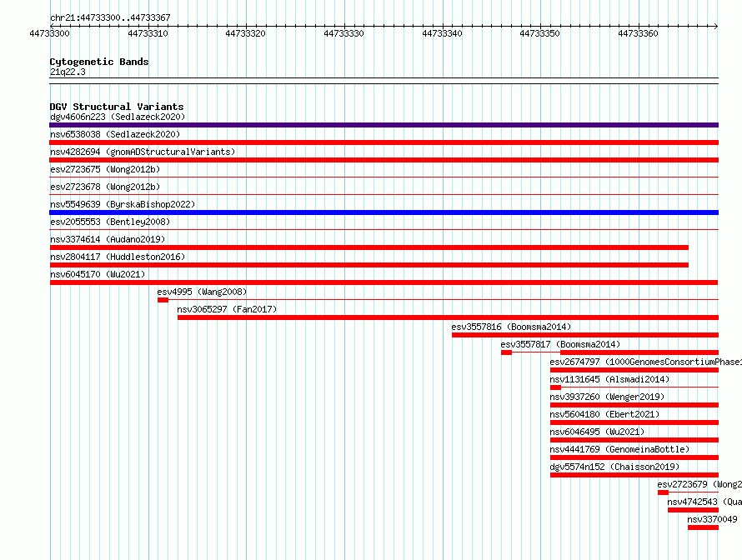Screen dimensions: 742x560
Task: Click the 44733310 ruler position label
Action: pos(148,33)
